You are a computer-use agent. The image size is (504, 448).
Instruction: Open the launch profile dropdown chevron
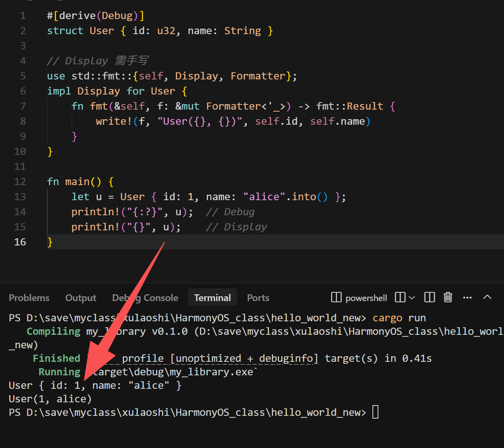tap(412, 297)
